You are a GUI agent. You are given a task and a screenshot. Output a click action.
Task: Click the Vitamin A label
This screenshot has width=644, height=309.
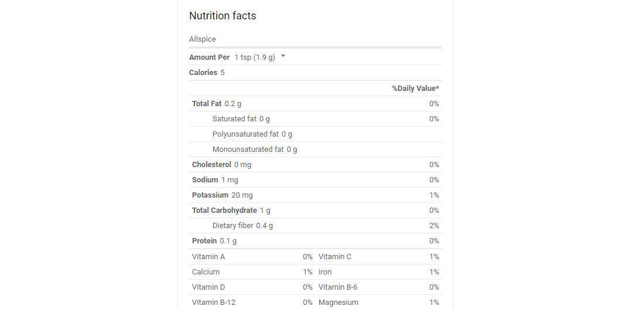pos(208,257)
